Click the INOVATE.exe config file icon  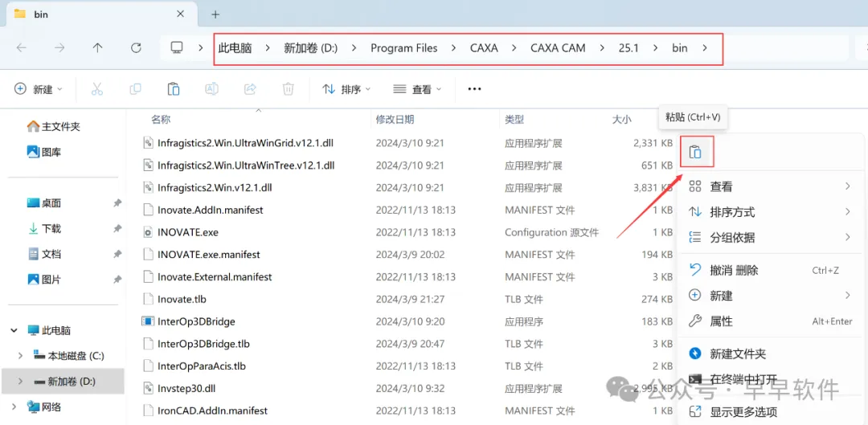(x=147, y=232)
